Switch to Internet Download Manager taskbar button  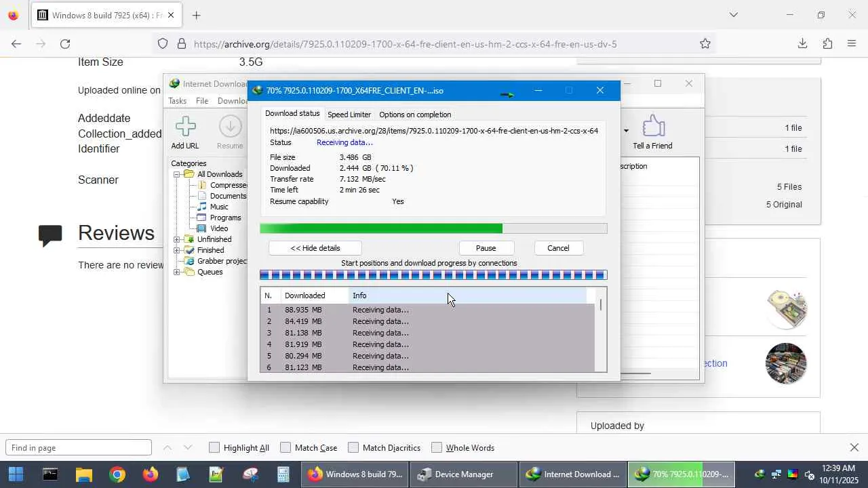pyautogui.click(x=574, y=474)
